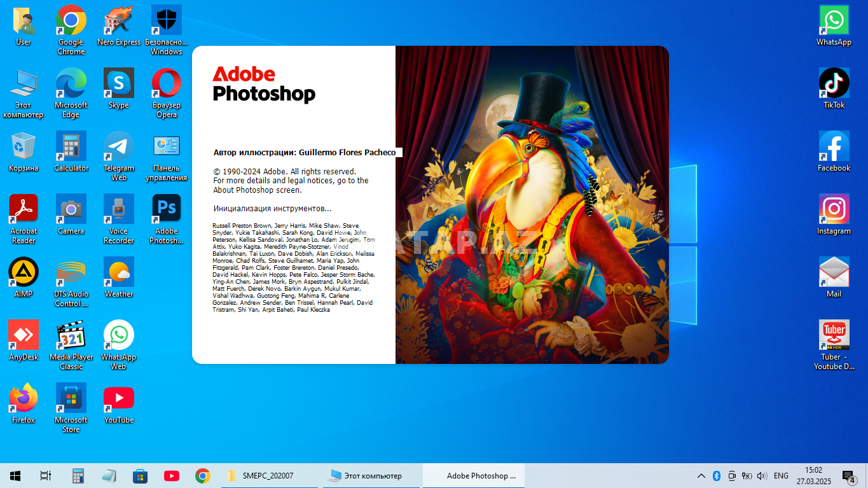Launch Calculator from the taskbar

[78, 475]
